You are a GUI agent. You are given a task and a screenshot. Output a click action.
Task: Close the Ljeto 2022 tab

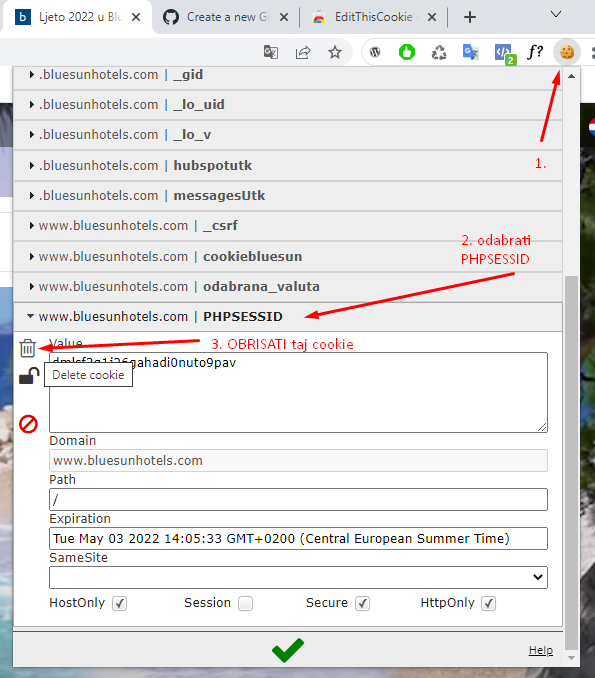click(x=136, y=17)
